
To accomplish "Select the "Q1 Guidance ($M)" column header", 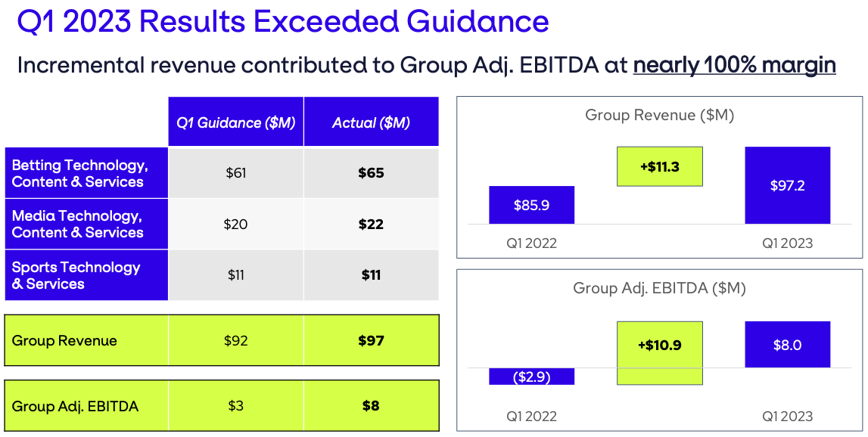I will (235, 122).
